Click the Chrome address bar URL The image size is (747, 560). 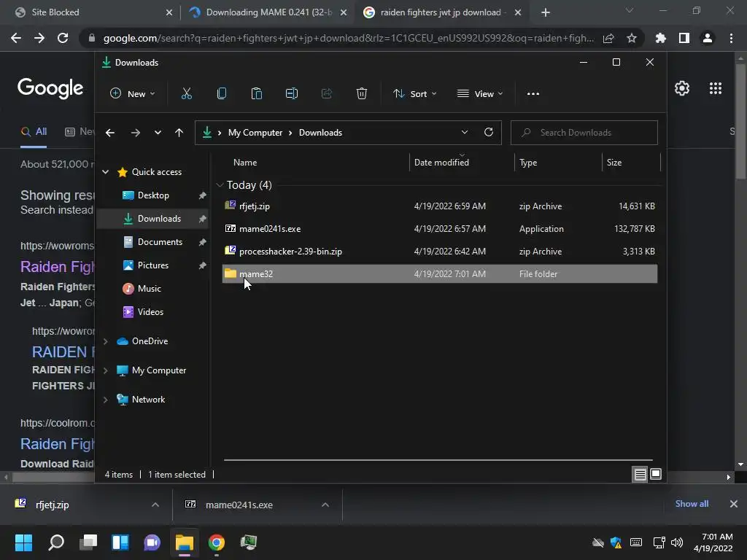tap(349, 38)
